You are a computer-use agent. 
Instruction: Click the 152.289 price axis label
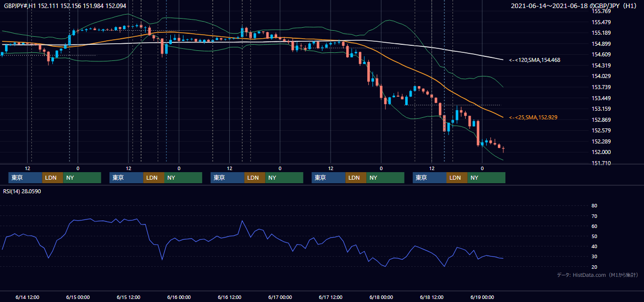(x=601, y=141)
